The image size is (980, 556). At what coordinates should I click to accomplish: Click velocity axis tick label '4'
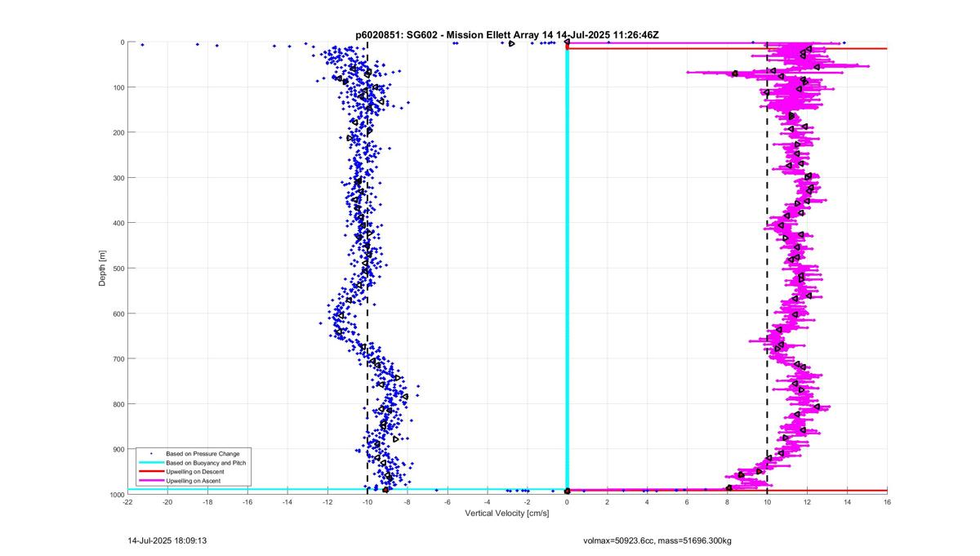point(647,501)
